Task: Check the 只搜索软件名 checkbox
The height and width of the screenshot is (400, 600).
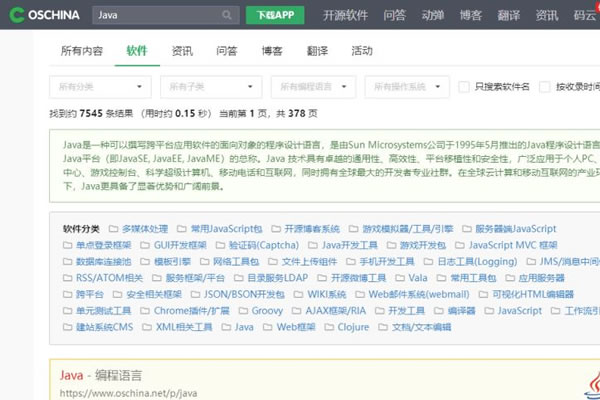Action: 464,87
